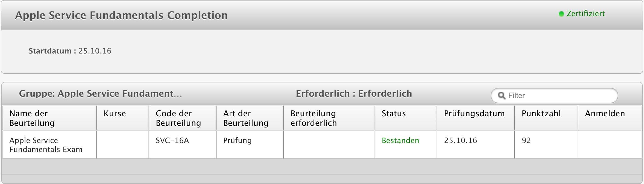The image size is (644, 184).
Task: Sort by Name der Beurteilung column
Action: [x=32, y=118]
